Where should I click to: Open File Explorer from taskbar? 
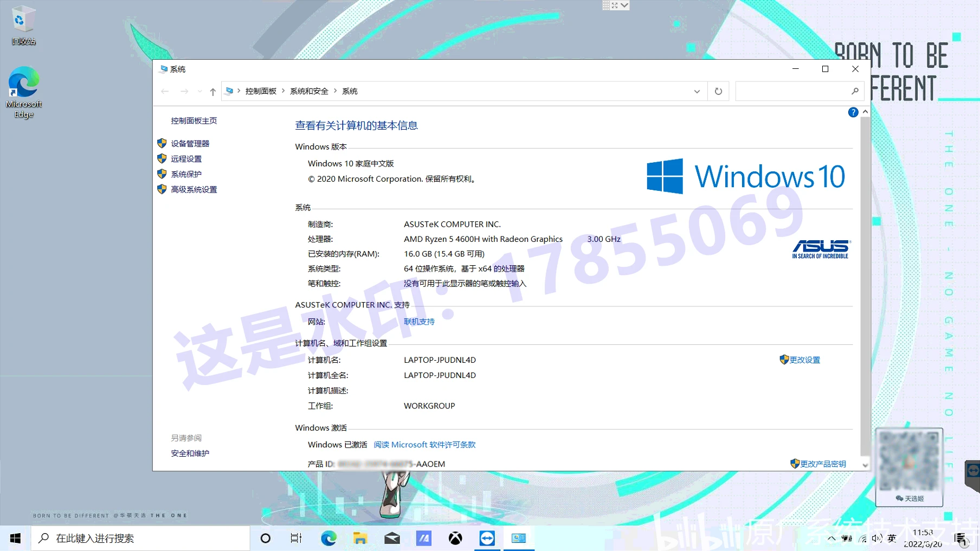click(360, 538)
